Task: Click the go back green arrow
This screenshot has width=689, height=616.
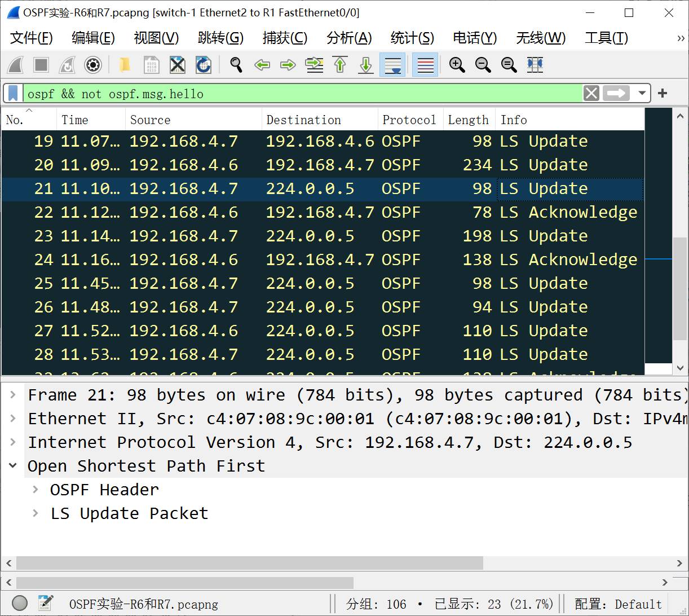Action: [262, 65]
